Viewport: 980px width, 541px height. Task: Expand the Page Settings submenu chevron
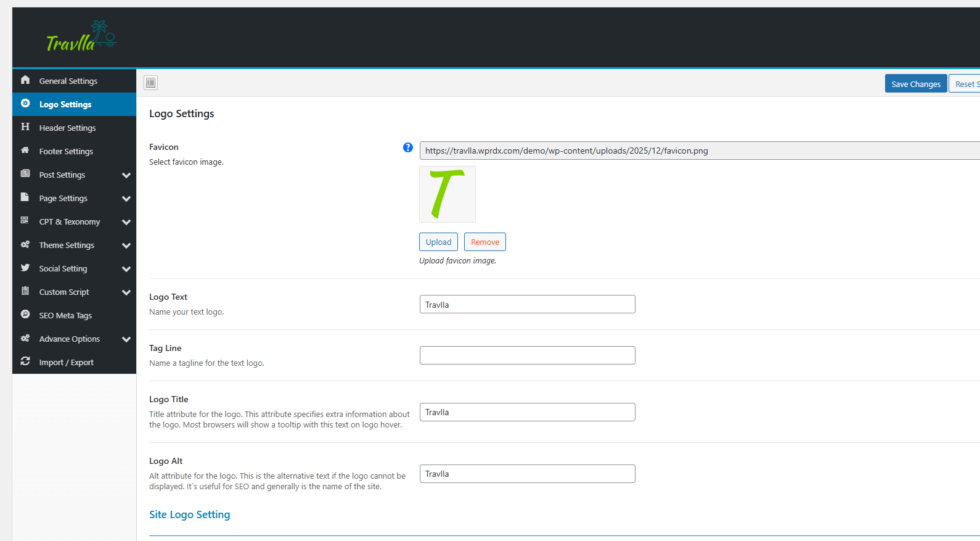tap(126, 199)
